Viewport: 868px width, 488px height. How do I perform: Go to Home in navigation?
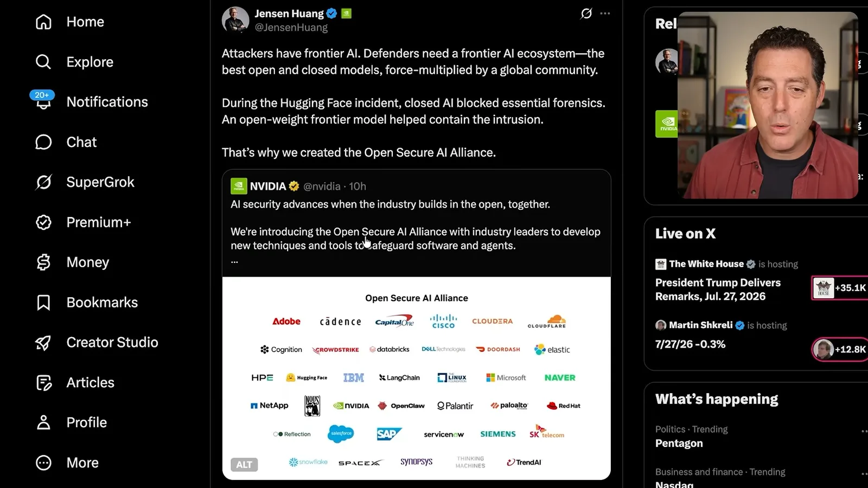(x=85, y=22)
